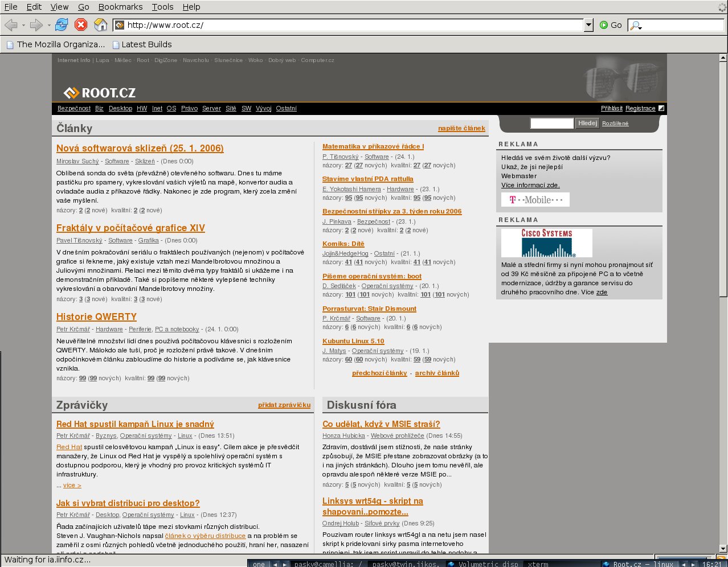Open The Mozilla Organiza... bookmark

click(55, 44)
